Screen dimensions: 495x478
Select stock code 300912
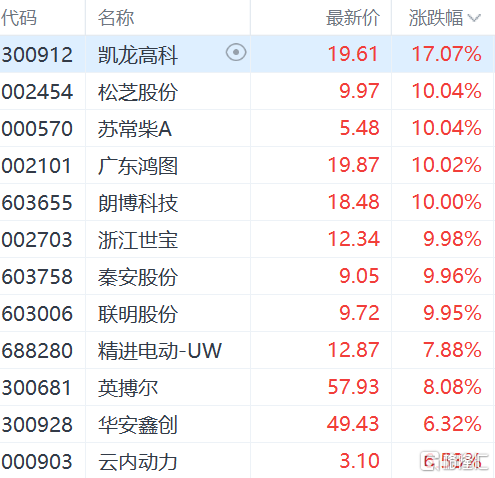click(37, 55)
